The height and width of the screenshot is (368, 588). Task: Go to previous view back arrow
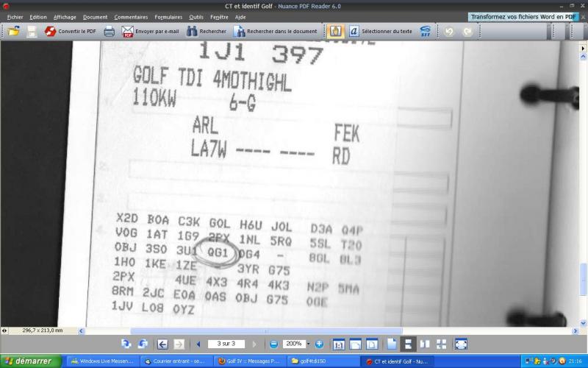[x=162, y=344]
